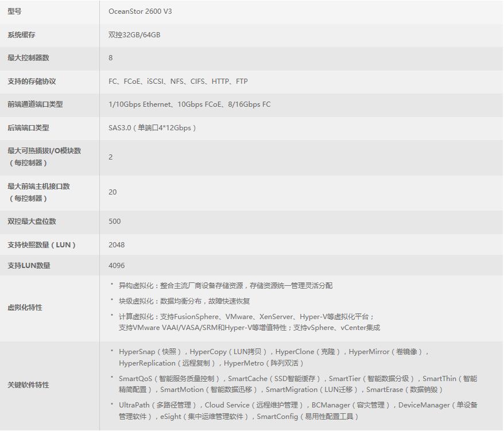
Task: Click the value '500' for disk slots
Action: click(115, 222)
